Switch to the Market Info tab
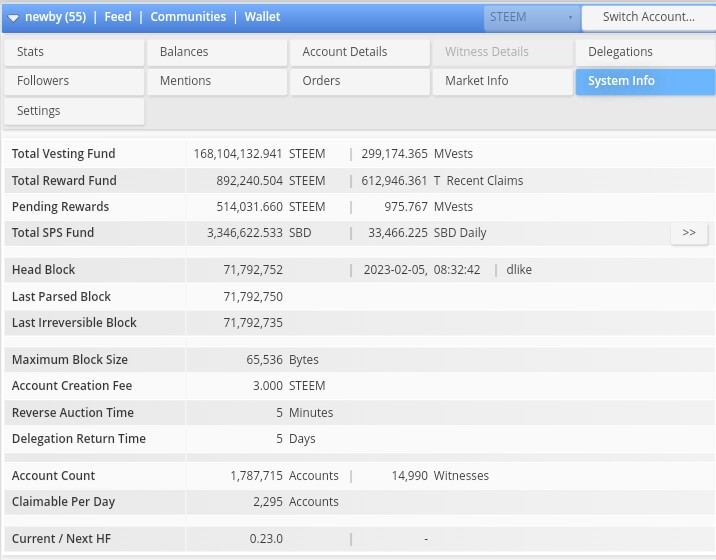Screen dimensions: 716x560 (x=503, y=81)
